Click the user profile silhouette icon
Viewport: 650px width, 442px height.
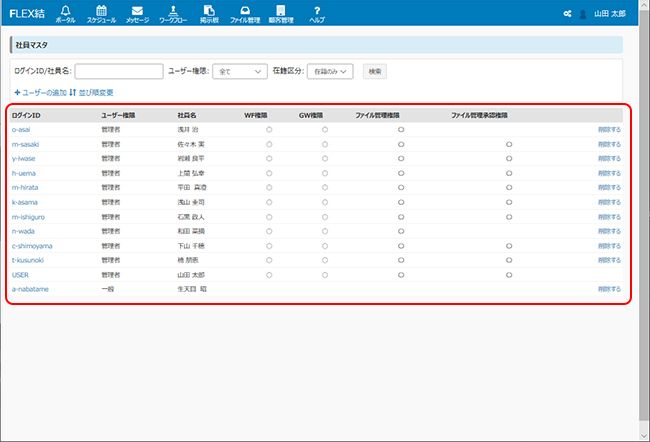tap(583, 14)
